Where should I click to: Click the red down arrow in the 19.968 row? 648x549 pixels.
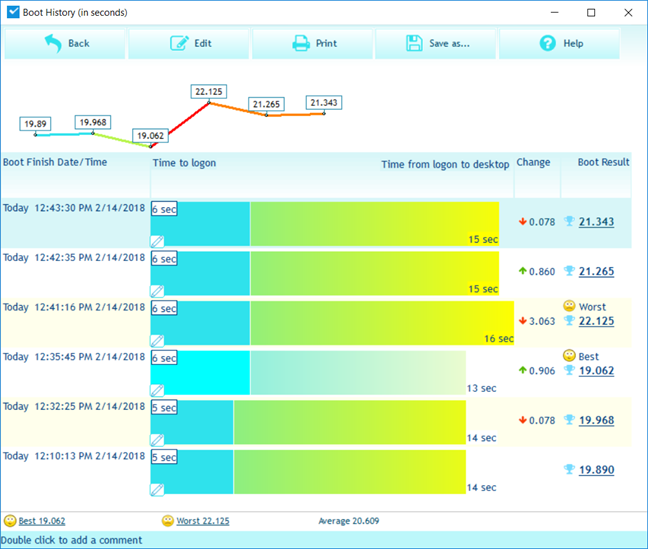point(523,420)
